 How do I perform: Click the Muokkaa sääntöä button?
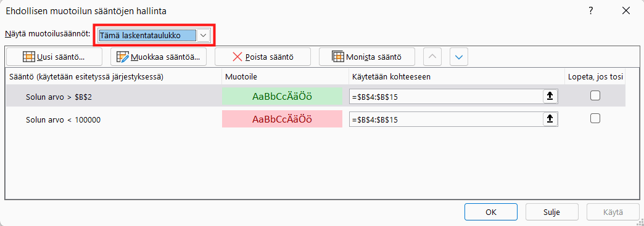point(158,57)
